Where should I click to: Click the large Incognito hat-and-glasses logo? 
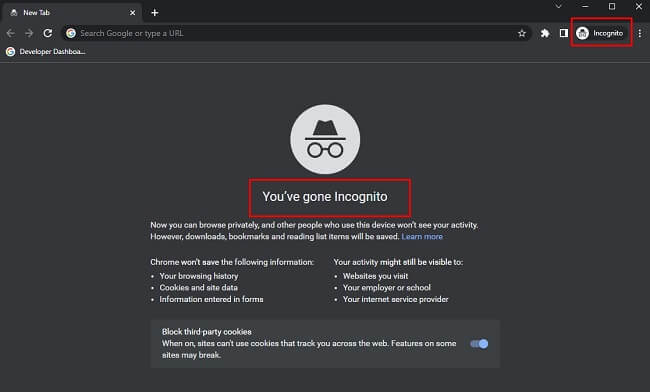(325, 139)
